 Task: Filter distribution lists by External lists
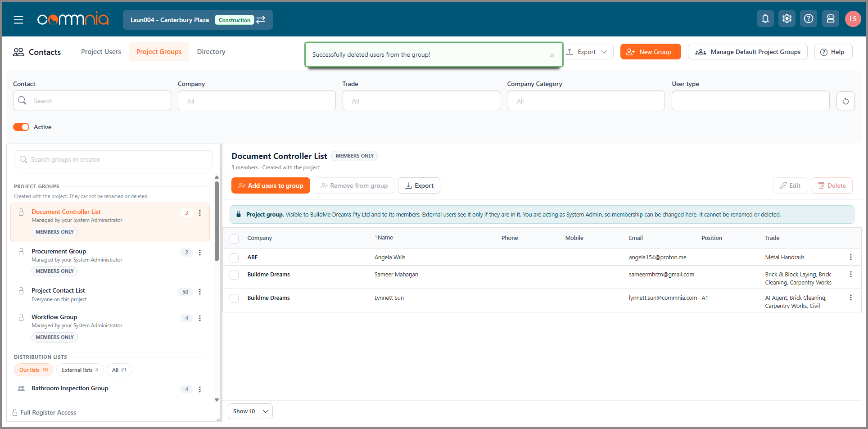pyautogui.click(x=80, y=370)
